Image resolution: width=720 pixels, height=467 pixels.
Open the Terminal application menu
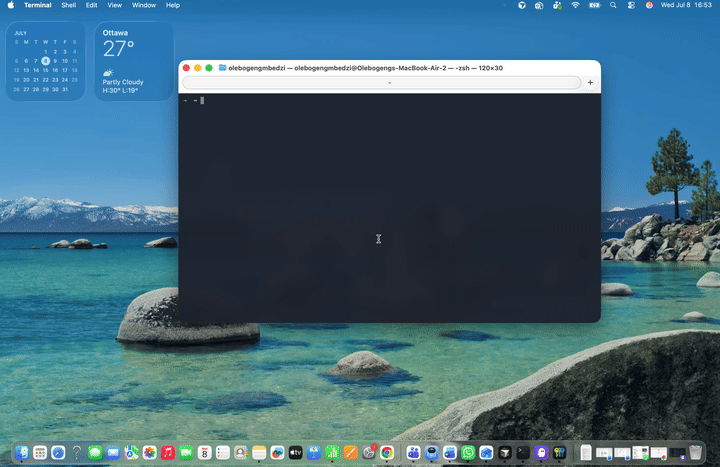pyautogui.click(x=38, y=5)
